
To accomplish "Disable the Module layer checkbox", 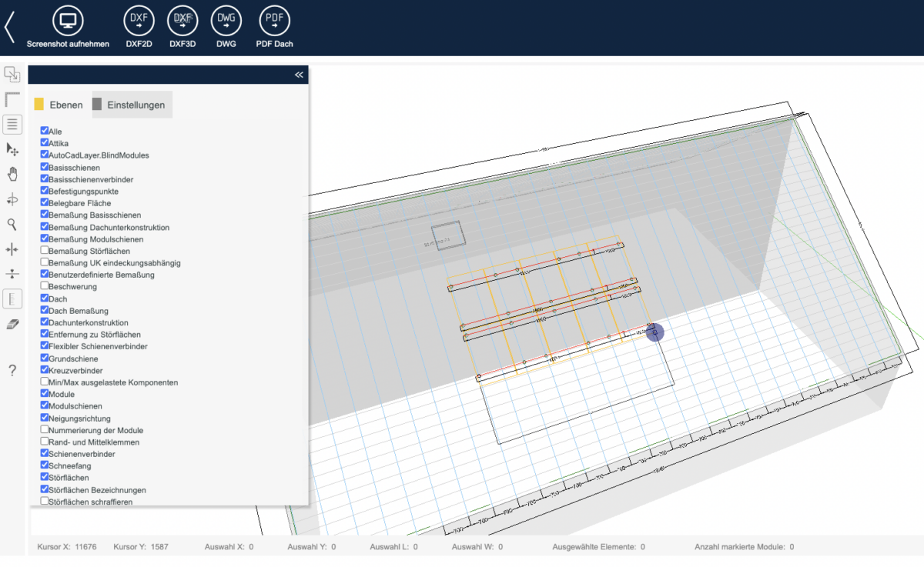I will pyautogui.click(x=45, y=393).
